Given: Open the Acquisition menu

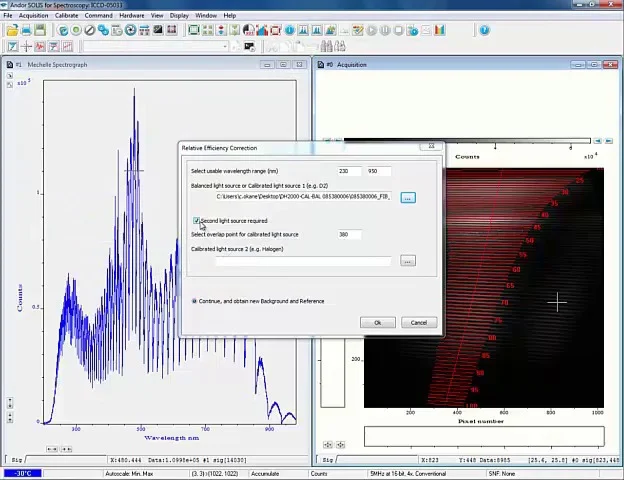Looking at the screenshot, I should click(33, 15).
